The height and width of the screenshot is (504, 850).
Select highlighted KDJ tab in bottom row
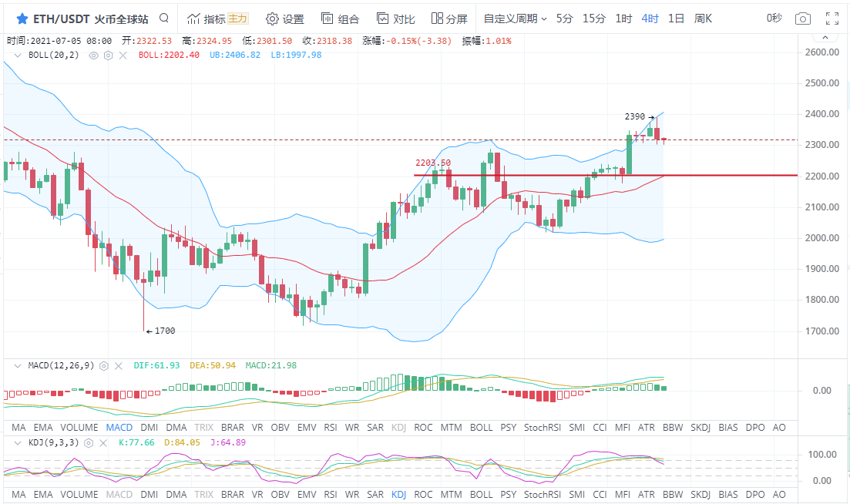[x=398, y=495]
